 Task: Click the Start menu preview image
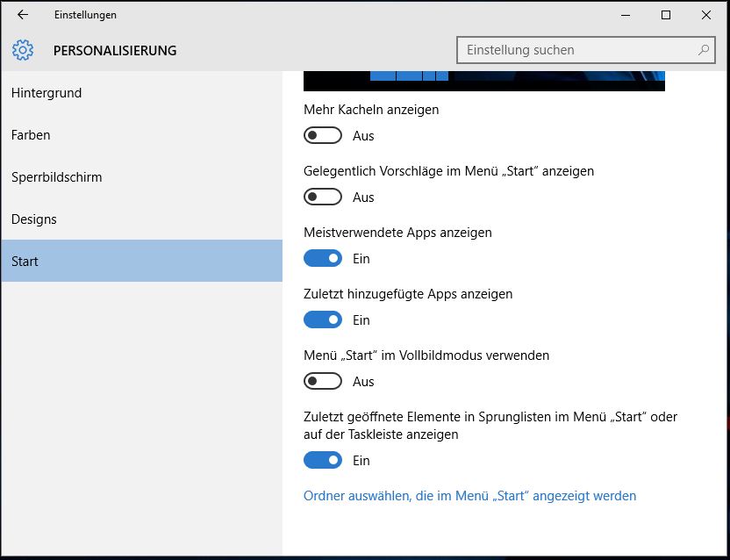tap(484, 81)
